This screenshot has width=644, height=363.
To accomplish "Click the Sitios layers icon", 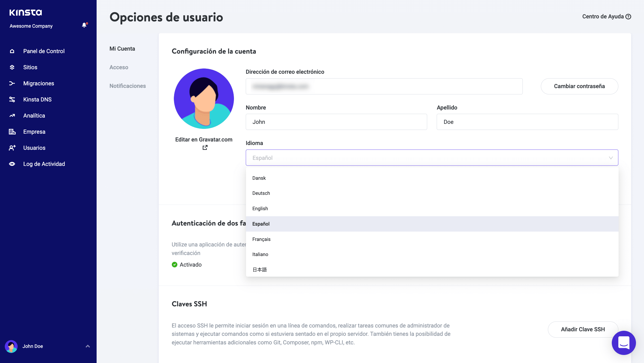I will click(12, 67).
